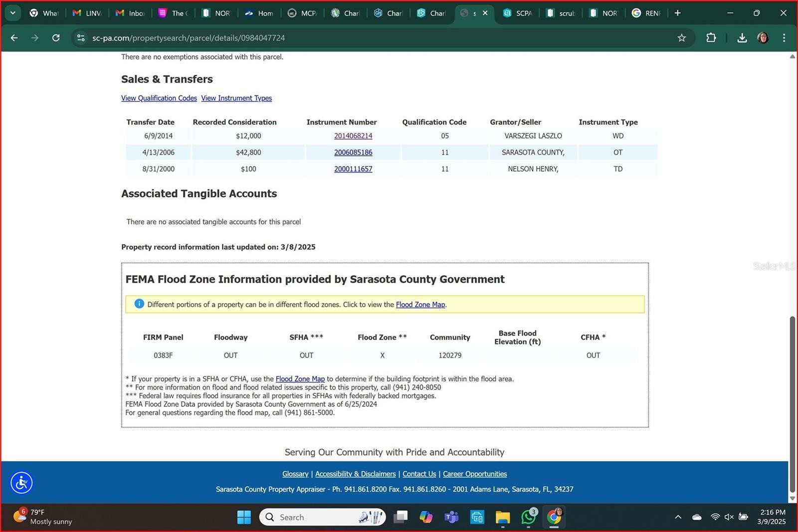Open the View Qualification Codes link
The height and width of the screenshot is (532, 798).
159,98
